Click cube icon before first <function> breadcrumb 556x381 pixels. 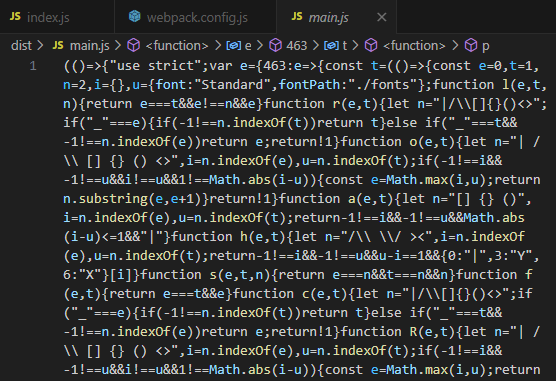tap(134, 45)
